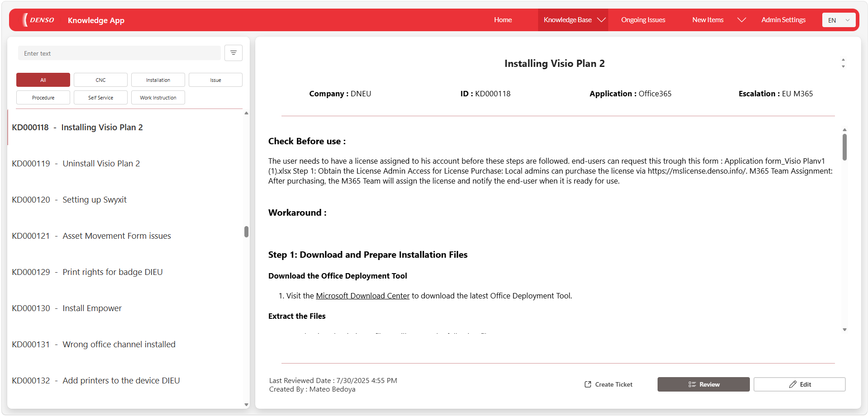Click the Edit pencil icon
Viewport: 868px width, 416px height.
coord(792,384)
